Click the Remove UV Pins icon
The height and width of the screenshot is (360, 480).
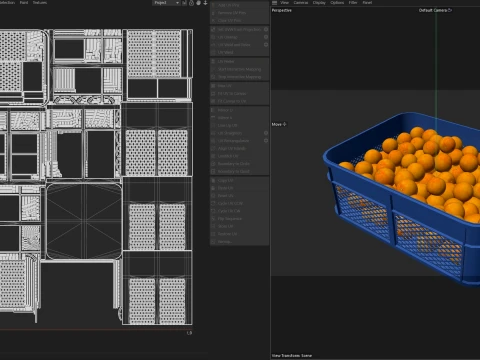coord(214,13)
